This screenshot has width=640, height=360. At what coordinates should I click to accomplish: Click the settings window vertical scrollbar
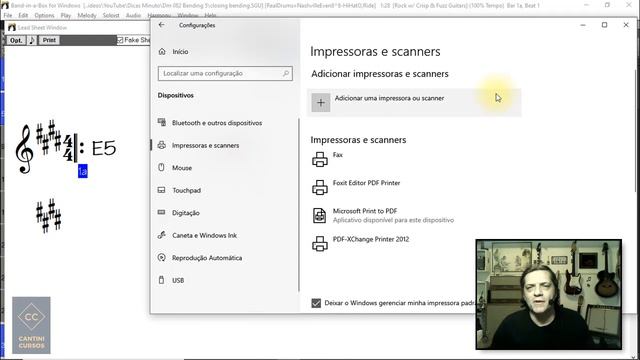pyautogui.click(x=636, y=131)
